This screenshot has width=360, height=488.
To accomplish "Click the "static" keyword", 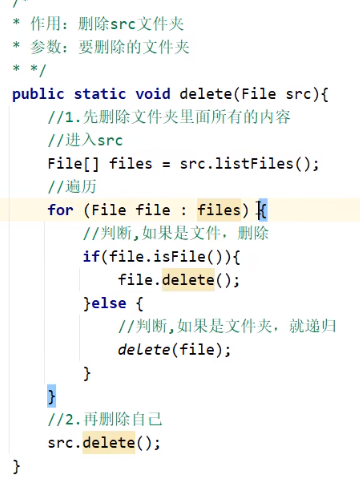I will 100,94.
